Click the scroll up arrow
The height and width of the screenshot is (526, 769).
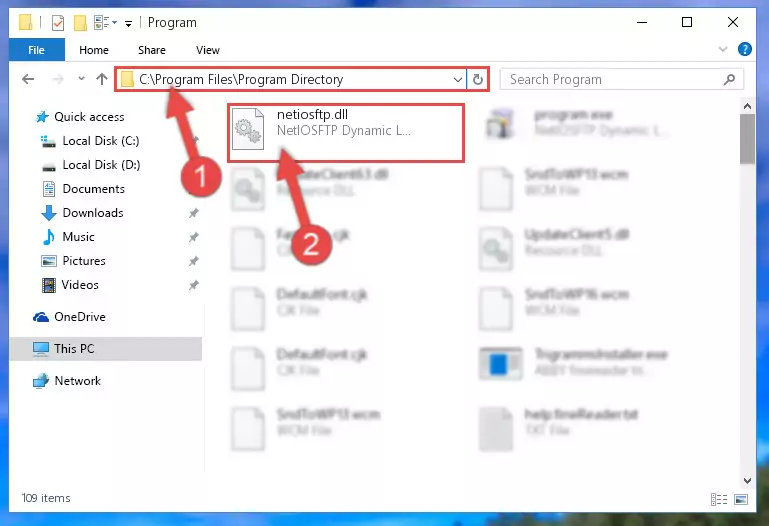[747, 106]
